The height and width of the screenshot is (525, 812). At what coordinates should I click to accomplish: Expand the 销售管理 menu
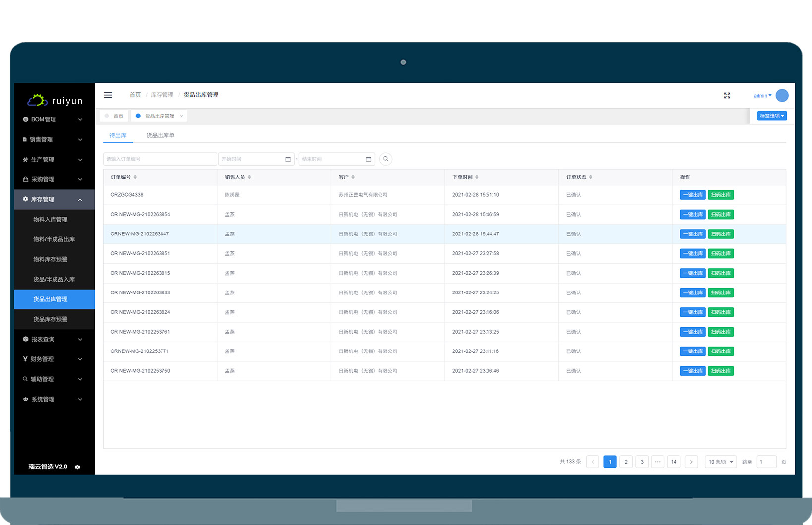pos(54,140)
